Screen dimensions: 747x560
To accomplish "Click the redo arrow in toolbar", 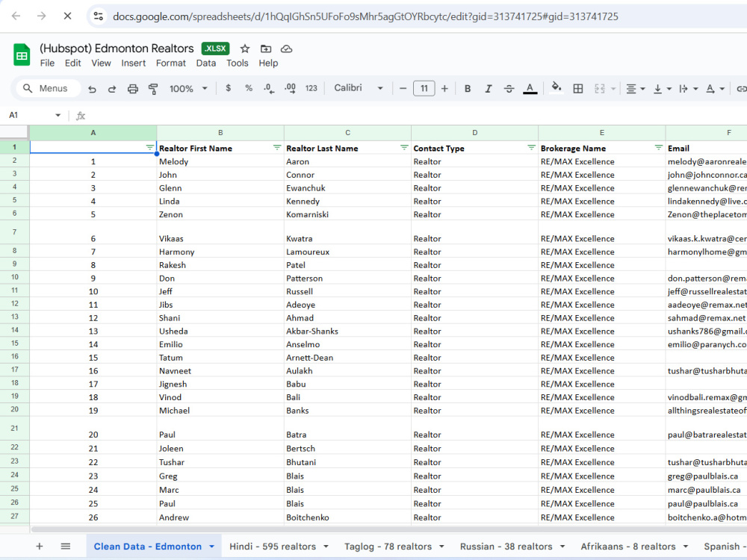I will click(112, 89).
